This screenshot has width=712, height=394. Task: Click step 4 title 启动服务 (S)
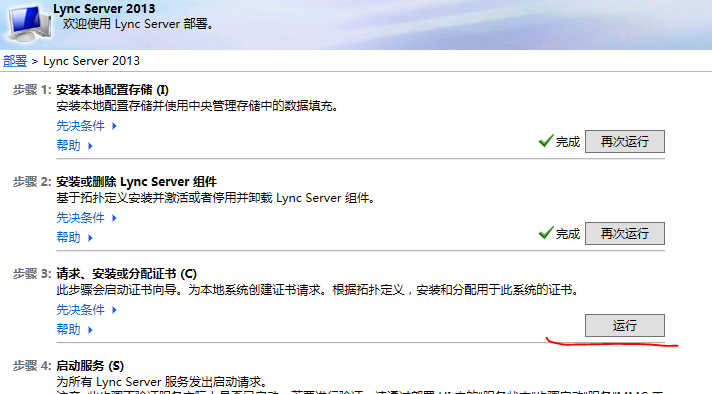(90, 366)
